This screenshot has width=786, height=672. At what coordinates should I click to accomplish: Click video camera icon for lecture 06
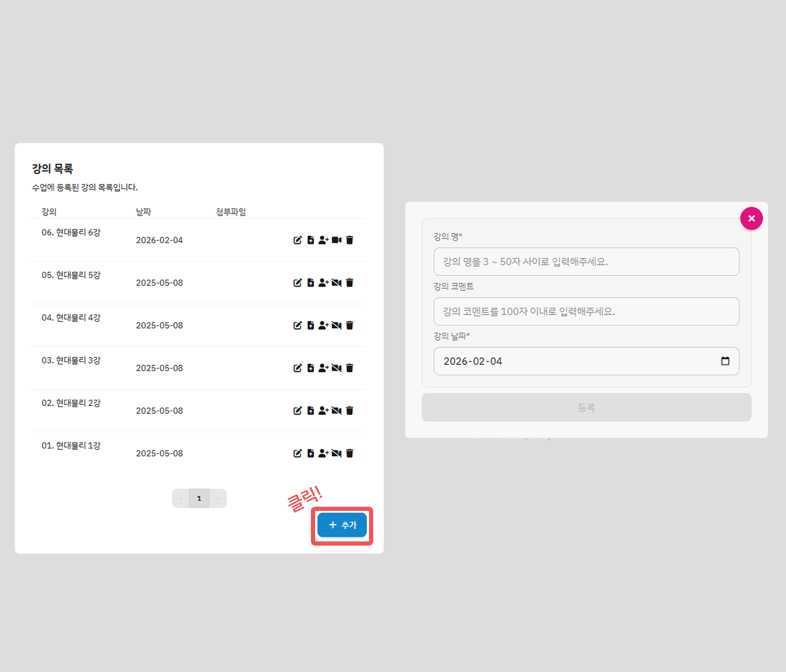click(336, 240)
